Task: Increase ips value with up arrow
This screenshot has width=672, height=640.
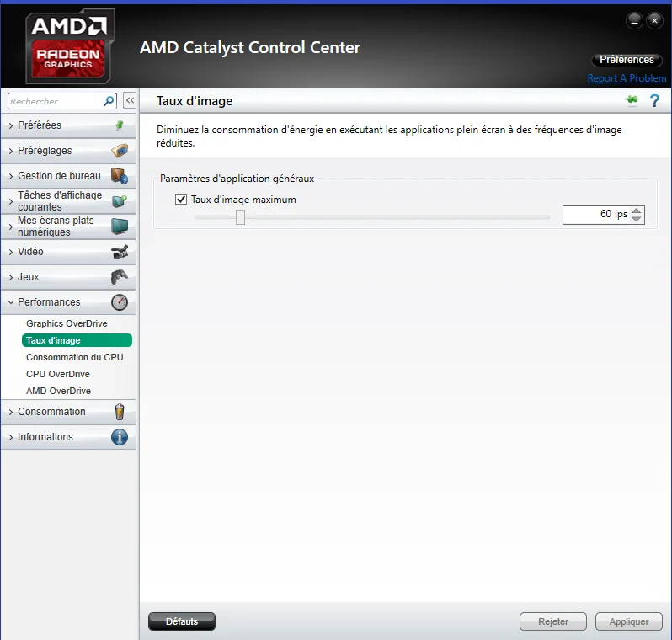Action: (637, 211)
